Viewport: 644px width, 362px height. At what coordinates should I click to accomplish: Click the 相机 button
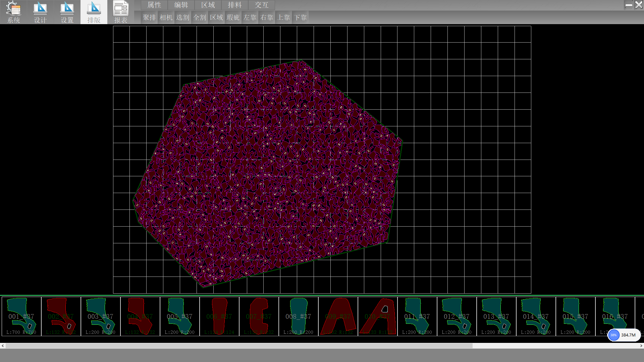coord(166,17)
